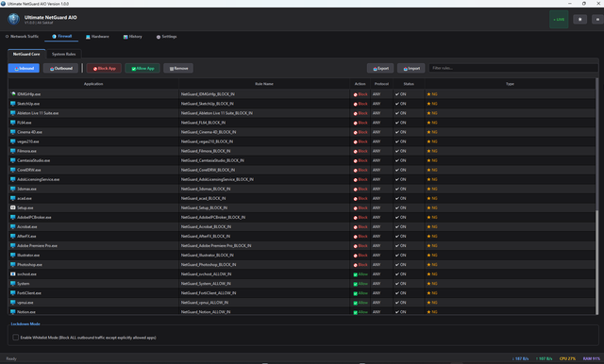Click the red Block icon for CorelDRW.exe
Image resolution: width=604 pixels, height=364 pixels.
(x=356, y=170)
